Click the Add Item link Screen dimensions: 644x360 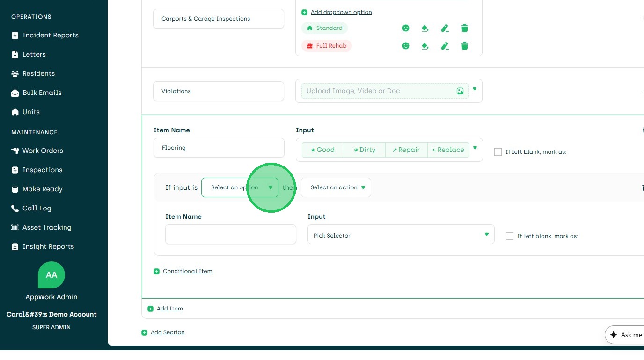point(170,309)
